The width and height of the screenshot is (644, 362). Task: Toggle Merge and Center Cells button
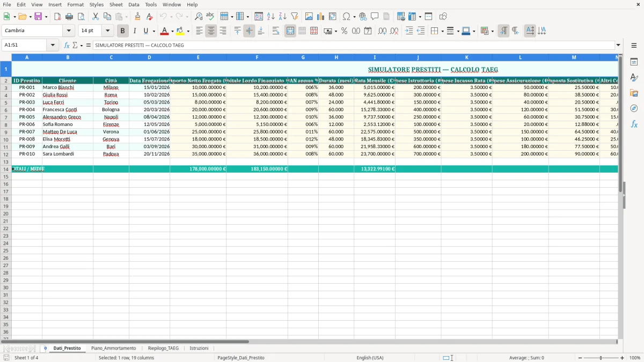click(290, 31)
